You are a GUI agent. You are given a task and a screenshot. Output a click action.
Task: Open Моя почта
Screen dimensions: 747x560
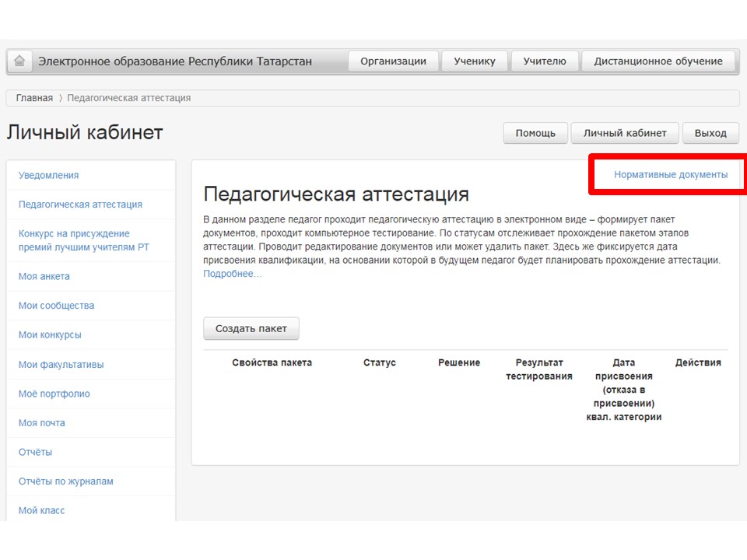pos(41,423)
